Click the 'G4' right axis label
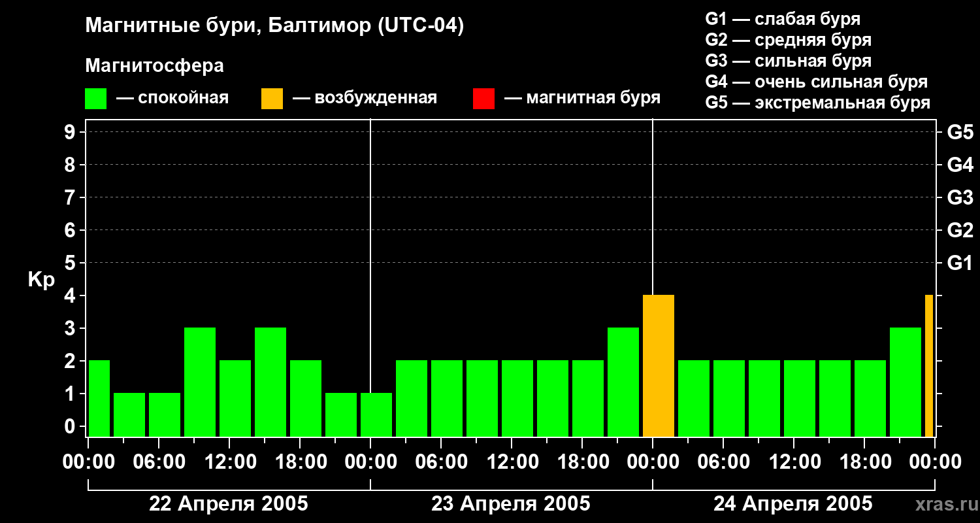 tap(960, 165)
